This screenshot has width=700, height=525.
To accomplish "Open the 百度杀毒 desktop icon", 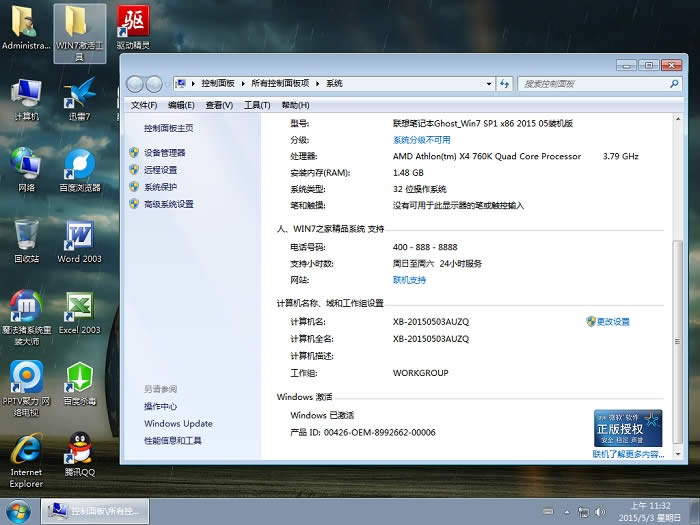I will pos(79,378).
